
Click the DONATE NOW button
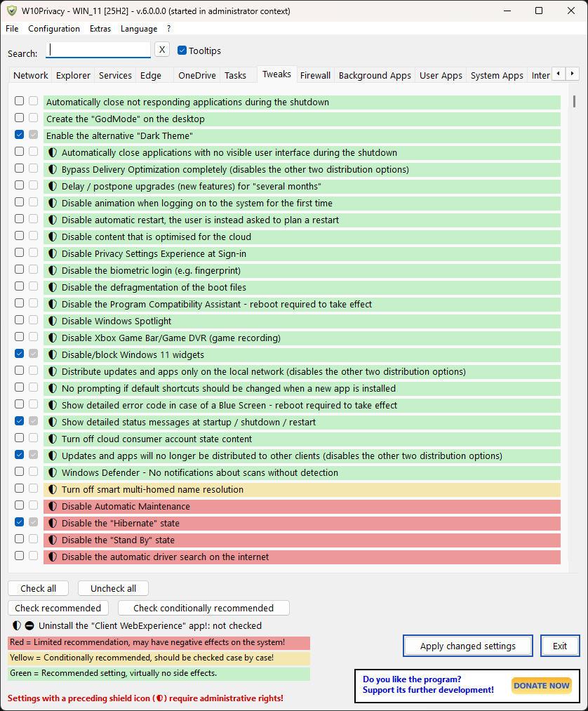click(542, 686)
